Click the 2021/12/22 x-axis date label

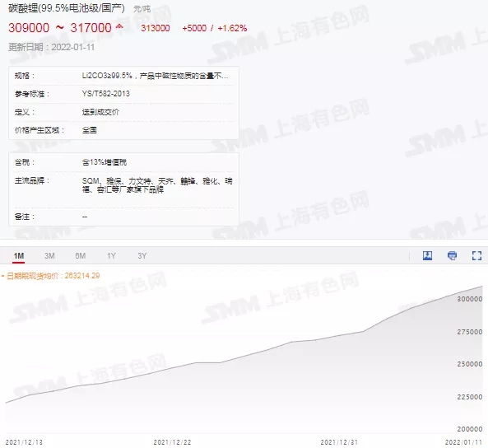coord(172,442)
